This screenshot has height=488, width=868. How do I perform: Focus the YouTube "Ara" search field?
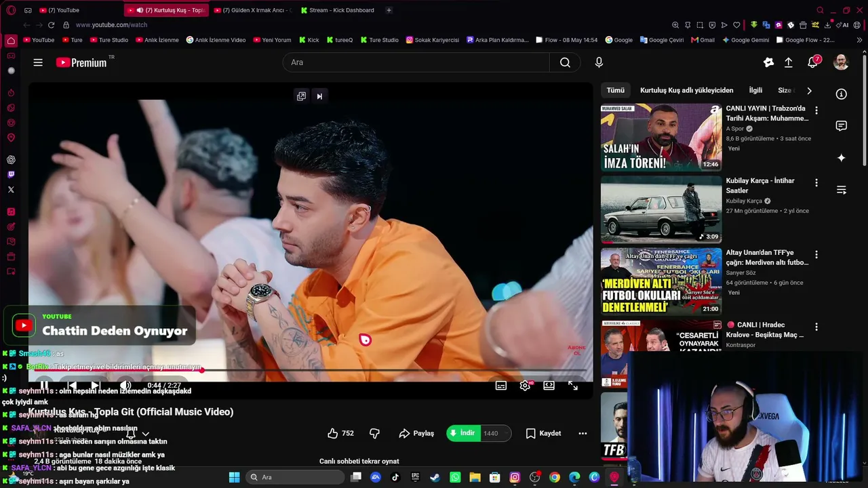[x=416, y=62]
